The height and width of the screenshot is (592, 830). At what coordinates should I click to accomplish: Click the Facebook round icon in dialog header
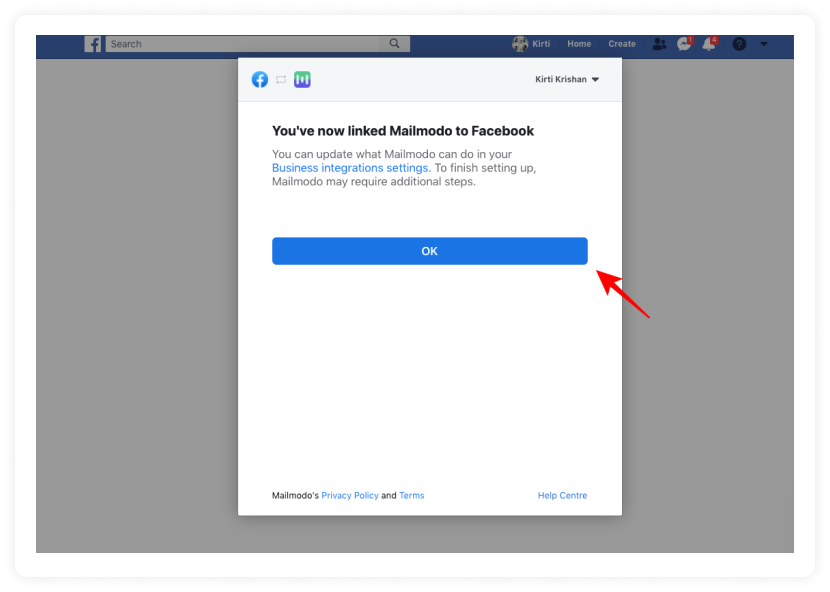pos(259,79)
